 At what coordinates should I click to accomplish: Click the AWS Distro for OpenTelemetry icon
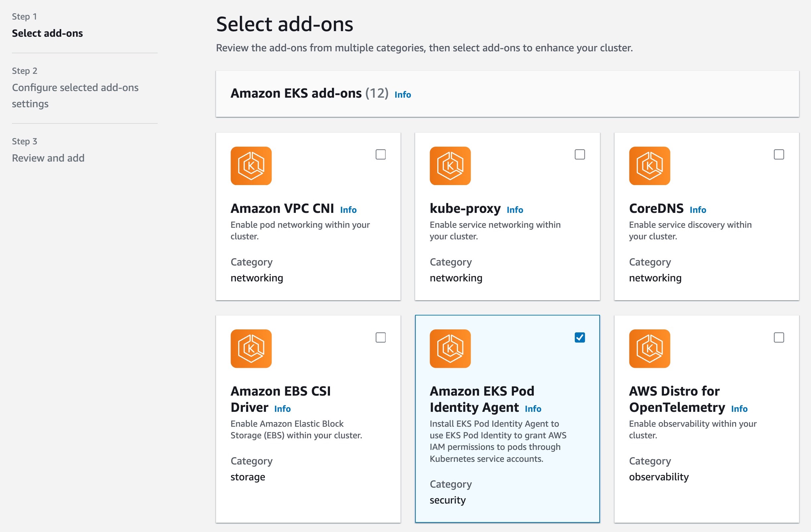point(649,348)
